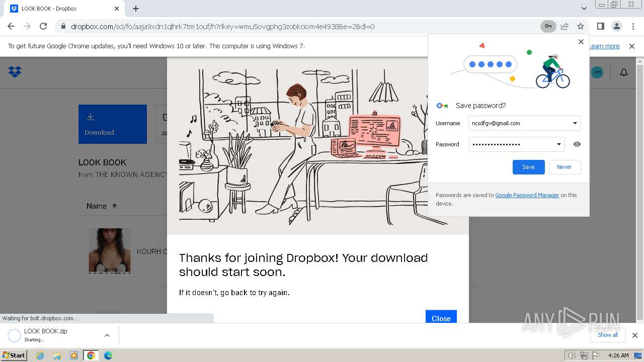Close the Thanks for joining dialog

[441, 317]
